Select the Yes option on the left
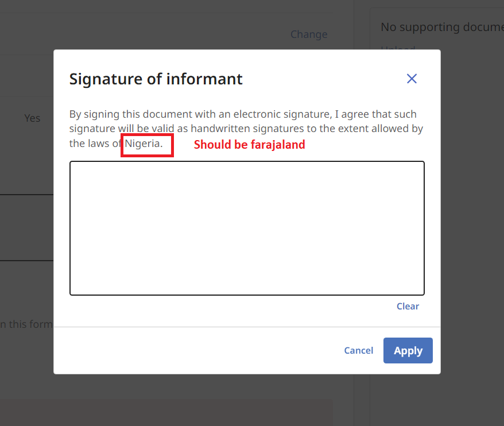The height and width of the screenshot is (426, 504). coord(32,118)
